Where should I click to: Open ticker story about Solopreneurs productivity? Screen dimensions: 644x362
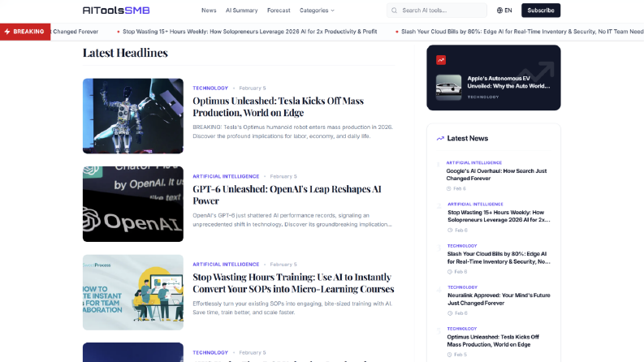(249, 32)
